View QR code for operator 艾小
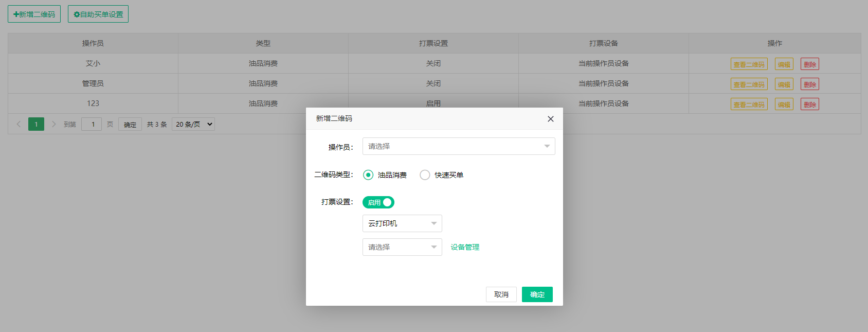 point(749,64)
